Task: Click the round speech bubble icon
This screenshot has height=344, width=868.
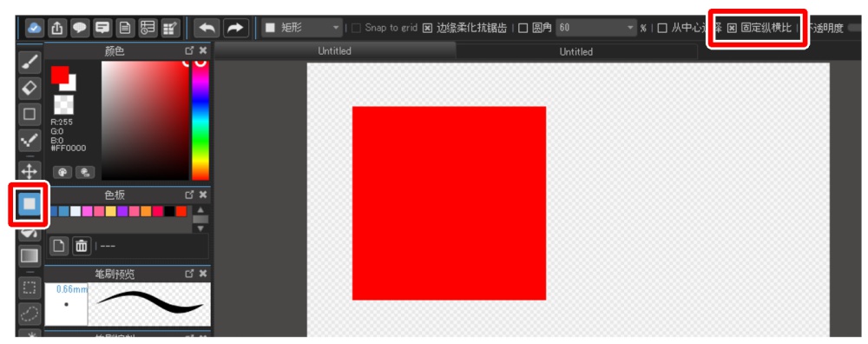Action: tap(80, 28)
